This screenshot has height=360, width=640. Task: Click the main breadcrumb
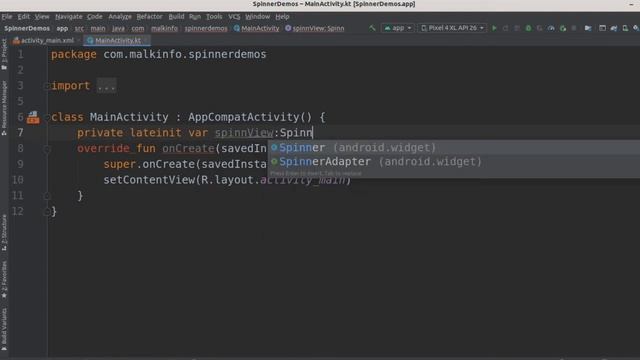(98, 29)
